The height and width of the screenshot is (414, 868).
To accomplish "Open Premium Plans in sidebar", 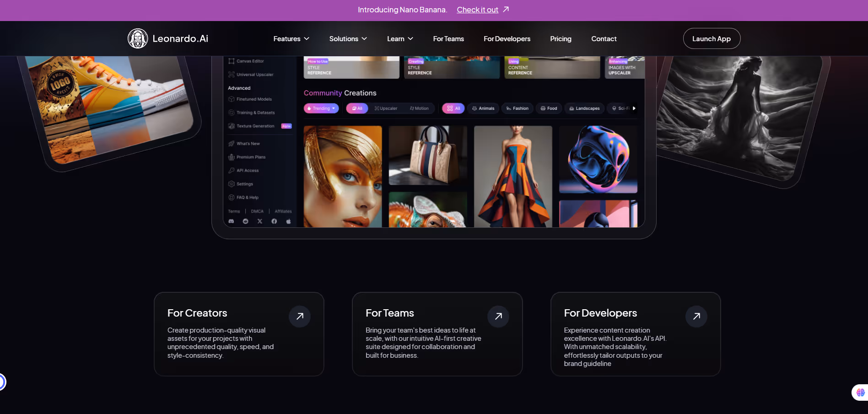I will coord(247,157).
